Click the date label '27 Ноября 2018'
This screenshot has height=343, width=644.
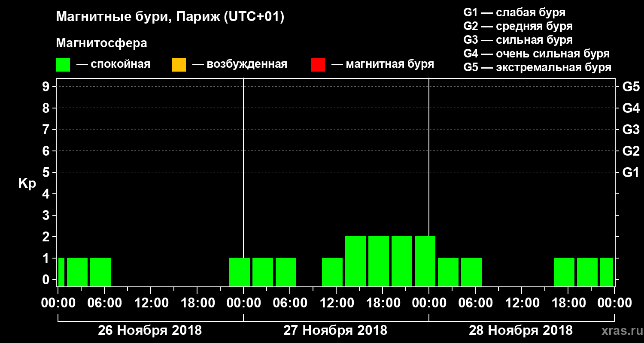(335, 330)
